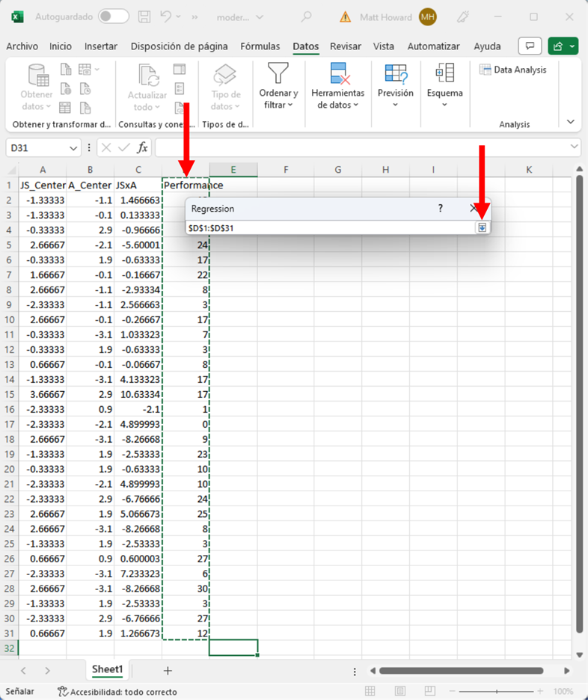Open Ordenar y filtrar funnel menu
This screenshot has width=588, height=700.
point(278,86)
